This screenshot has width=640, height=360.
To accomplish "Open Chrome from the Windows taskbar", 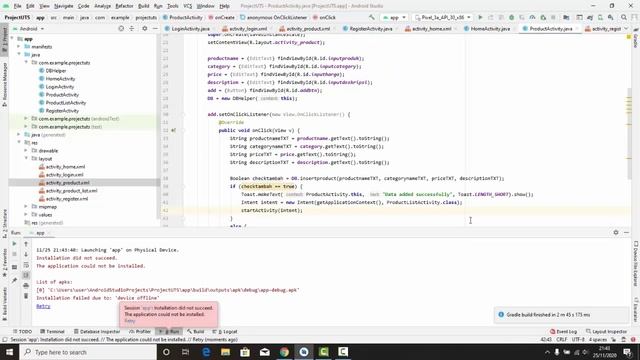I will pos(284,352).
